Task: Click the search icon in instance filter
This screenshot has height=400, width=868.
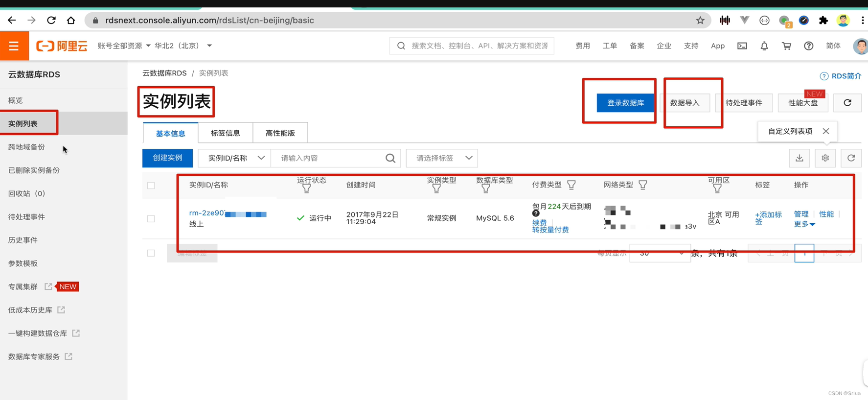Action: click(390, 158)
